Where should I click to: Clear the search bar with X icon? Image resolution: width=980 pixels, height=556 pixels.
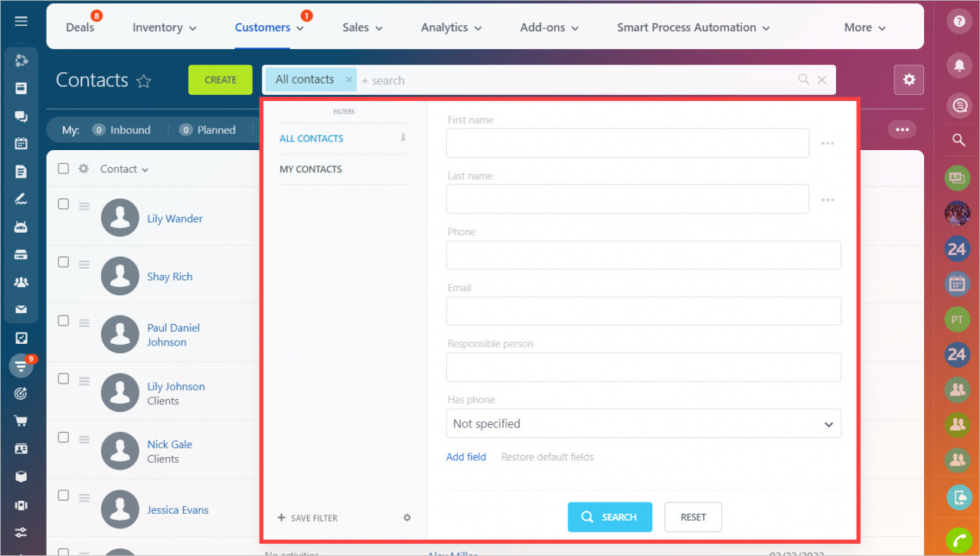pyautogui.click(x=822, y=80)
